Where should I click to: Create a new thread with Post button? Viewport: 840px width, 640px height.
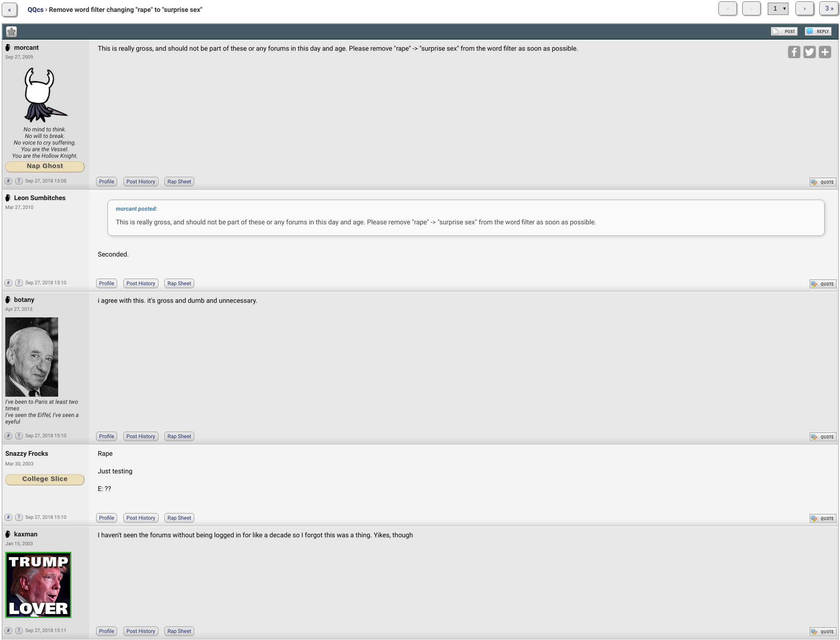tap(784, 31)
